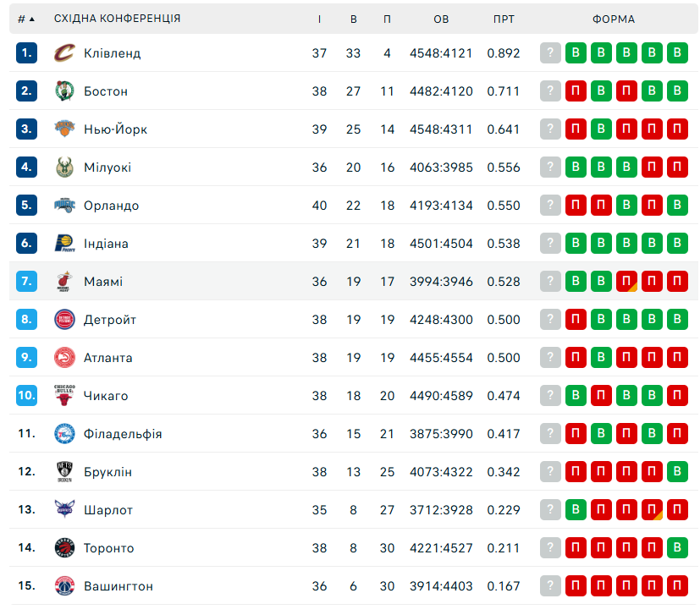The height and width of the screenshot is (615, 700).
Task: Click the Milwaukee Bucks logo icon
Action: coord(64,167)
